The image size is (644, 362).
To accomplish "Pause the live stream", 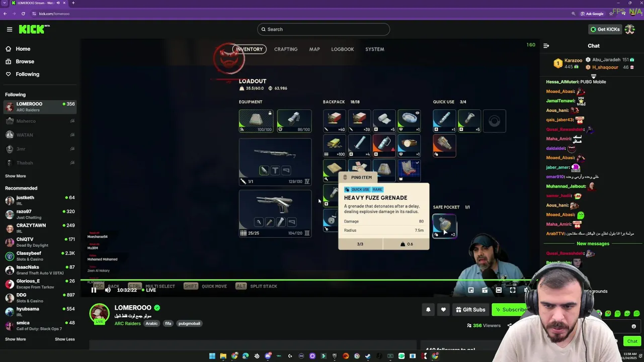I will 94,290.
